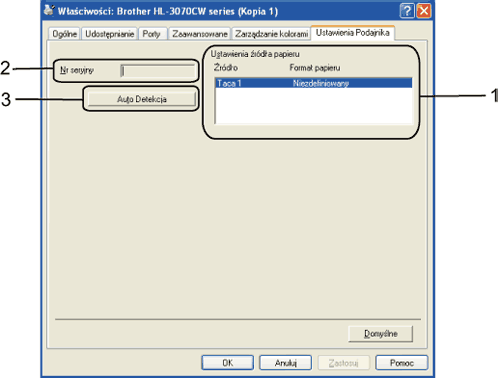Image resolution: width=500 pixels, height=378 pixels.
Task: Click the Zastosuj button
Action: click(344, 363)
